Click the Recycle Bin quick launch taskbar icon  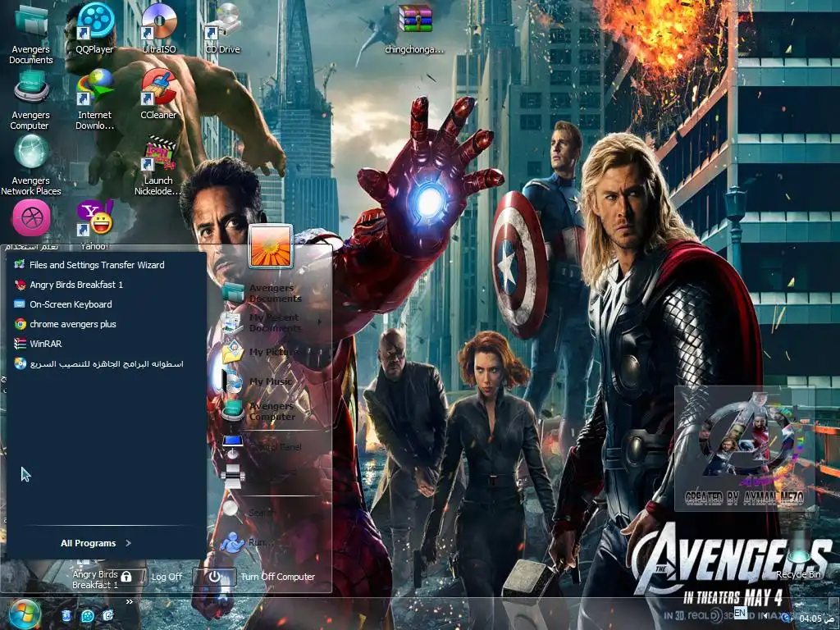(66, 615)
